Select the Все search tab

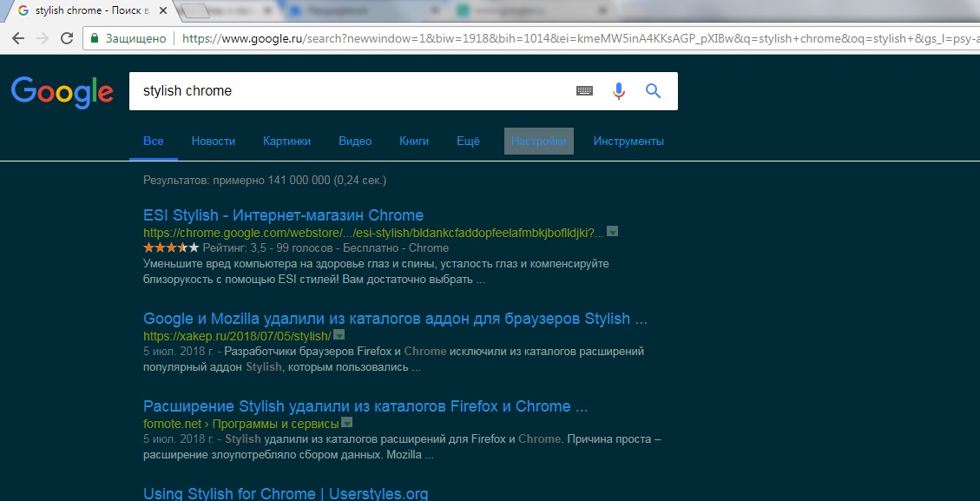pyautogui.click(x=153, y=142)
